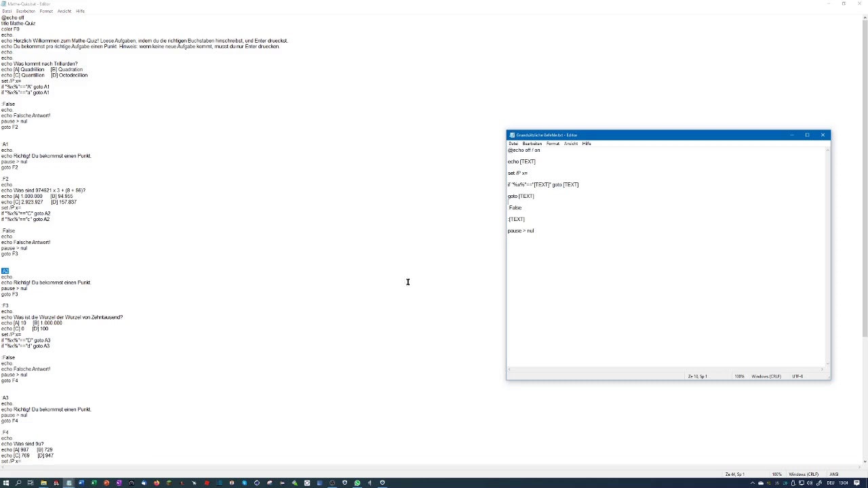This screenshot has width=868, height=488.
Task: Open WhatsApp from the taskbar
Action: click(357, 483)
